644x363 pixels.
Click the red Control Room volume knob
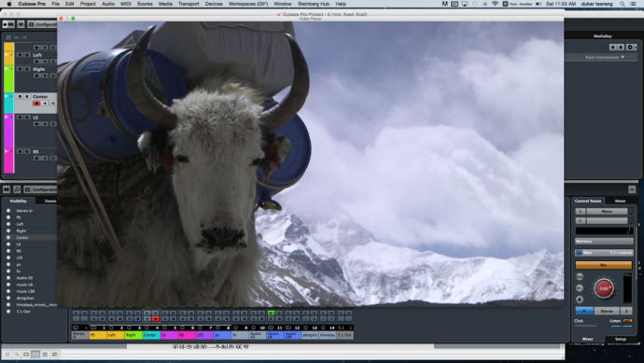pos(604,288)
